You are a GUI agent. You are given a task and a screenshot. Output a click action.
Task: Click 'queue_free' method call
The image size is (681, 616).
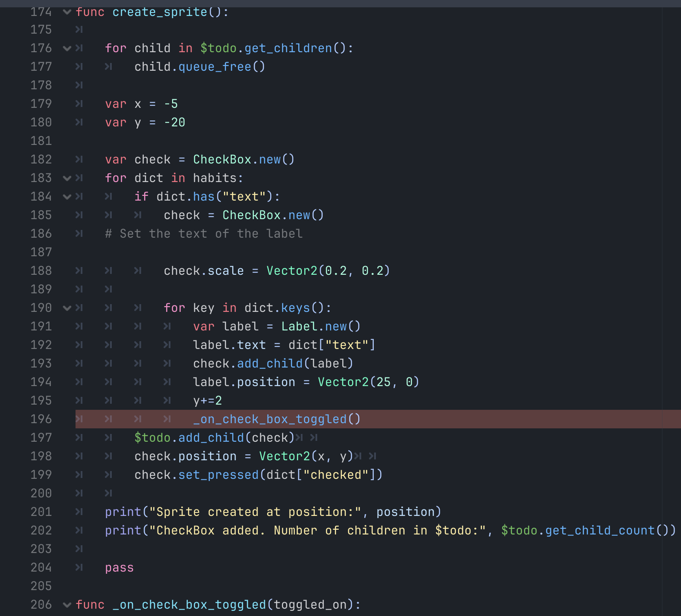point(215,66)
